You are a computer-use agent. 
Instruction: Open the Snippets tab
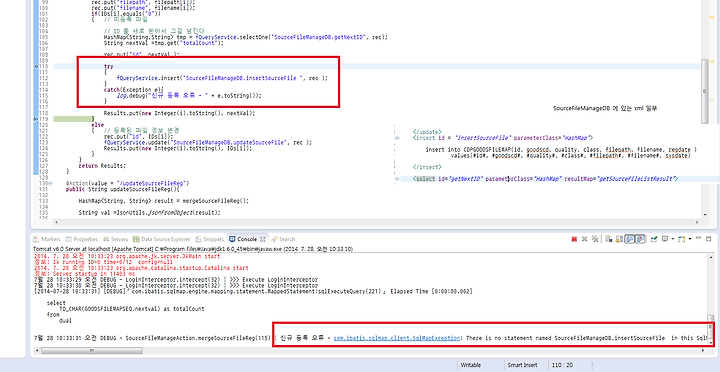210,239
